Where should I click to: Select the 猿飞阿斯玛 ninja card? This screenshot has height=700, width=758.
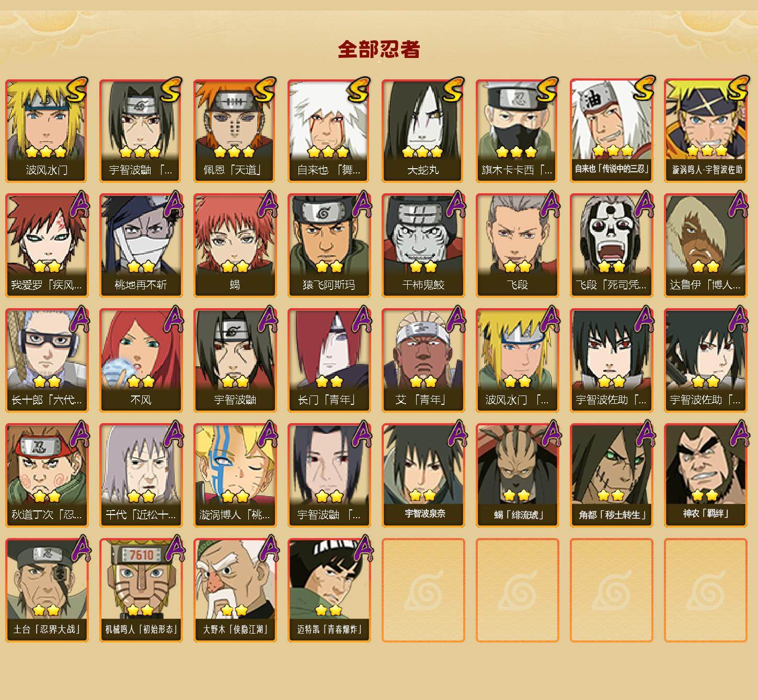tap(329, 246)
